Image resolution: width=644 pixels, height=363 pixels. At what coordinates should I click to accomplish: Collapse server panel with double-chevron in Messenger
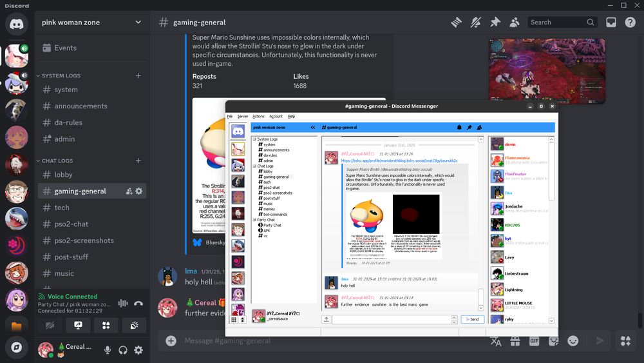point(313,128)
